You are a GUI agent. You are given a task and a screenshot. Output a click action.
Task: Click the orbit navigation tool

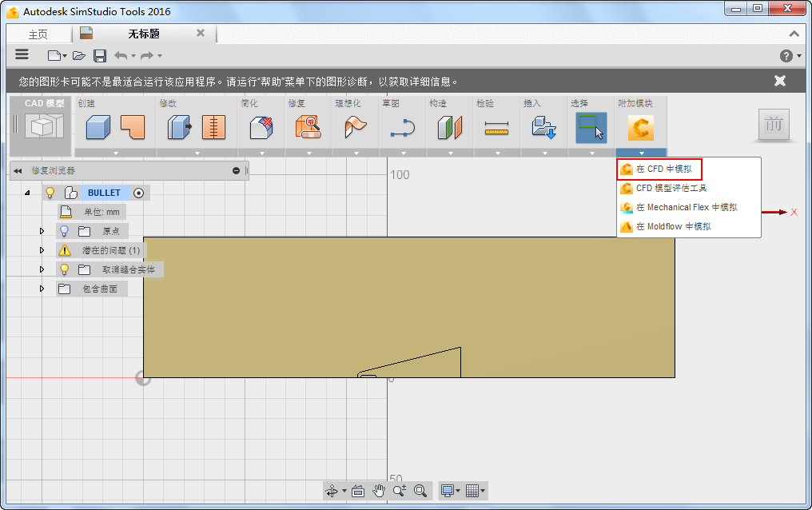coord(332,491)
